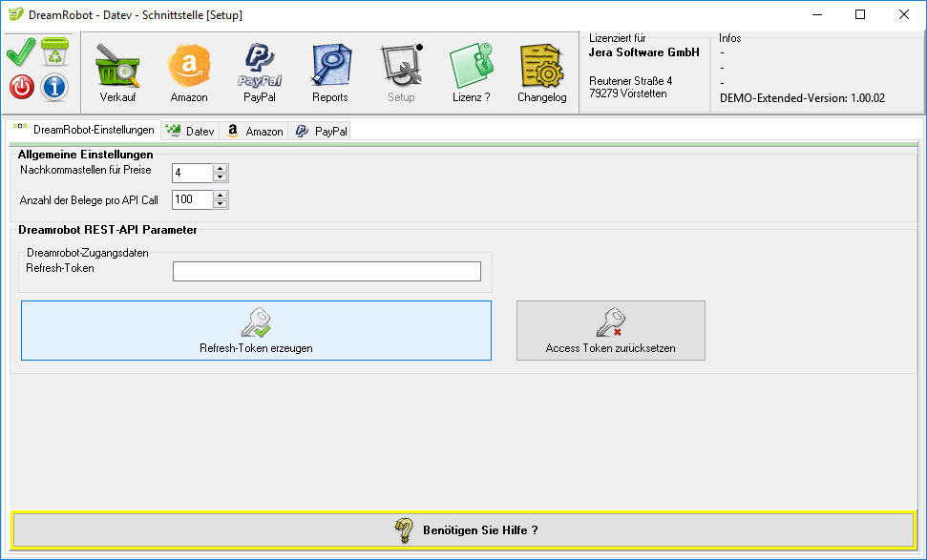Switch to the Amazon settings tab
The height and width of the screenshot is (560, 927).
(255, 131)
